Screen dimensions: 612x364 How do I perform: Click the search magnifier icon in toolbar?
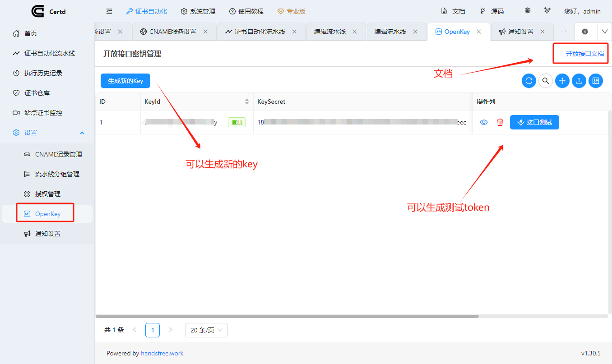(546, 81)
